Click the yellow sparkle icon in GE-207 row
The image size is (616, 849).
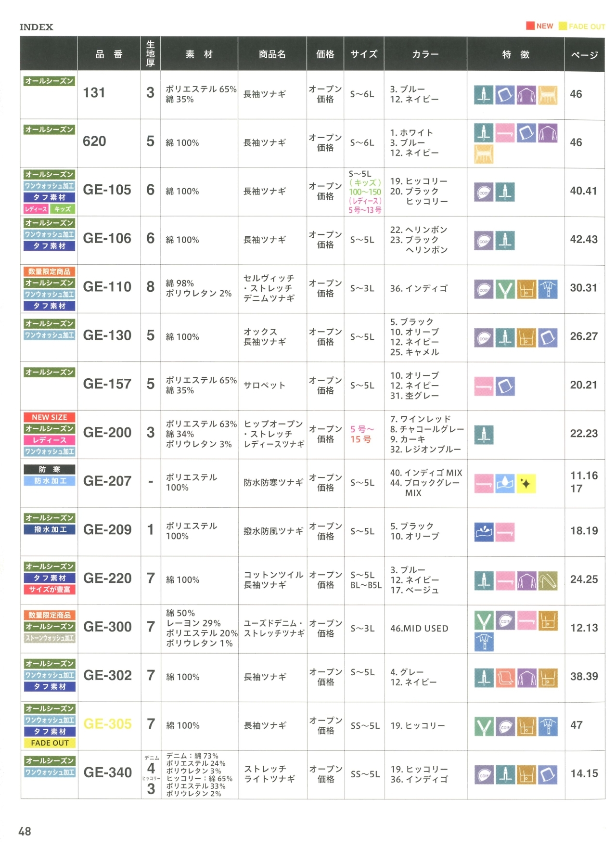tap(526, 484)
